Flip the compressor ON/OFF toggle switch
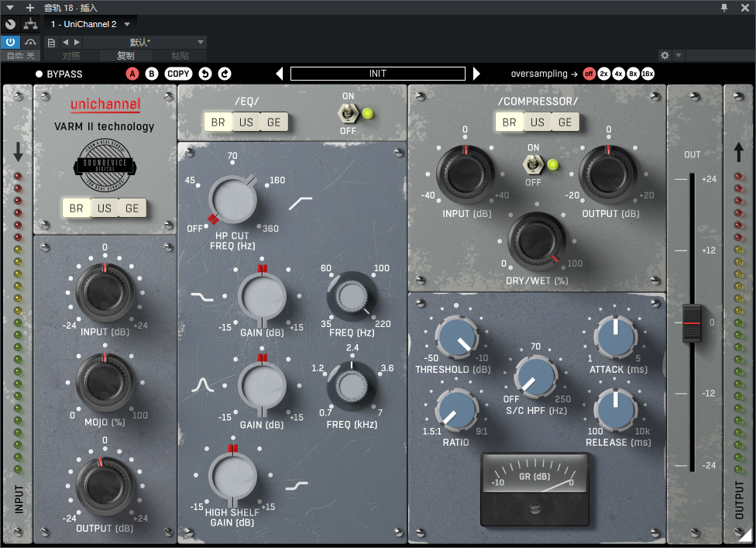Screen dimensions: 756x548 (532, 165)
